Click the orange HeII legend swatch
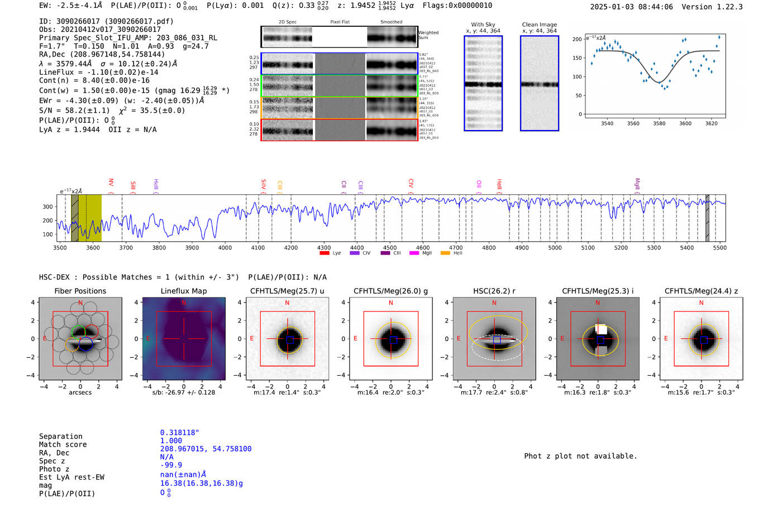The width and height of the screenshot is (782, 532). (445, 253)
